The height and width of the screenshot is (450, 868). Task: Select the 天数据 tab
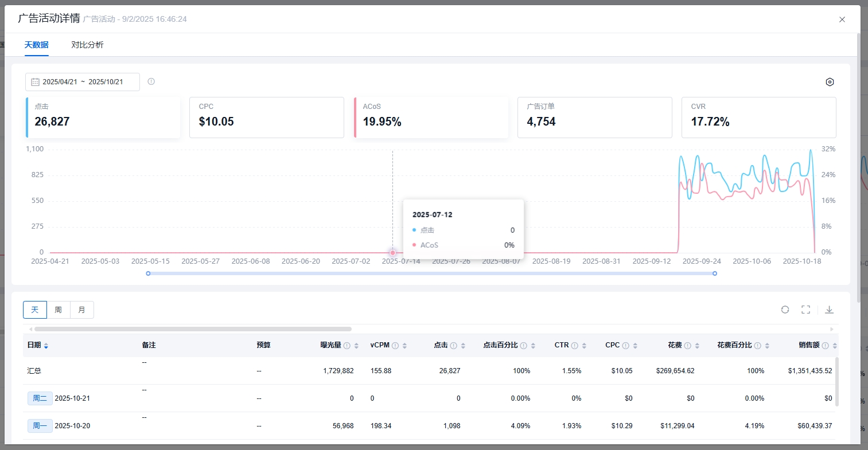click(36, 45)
